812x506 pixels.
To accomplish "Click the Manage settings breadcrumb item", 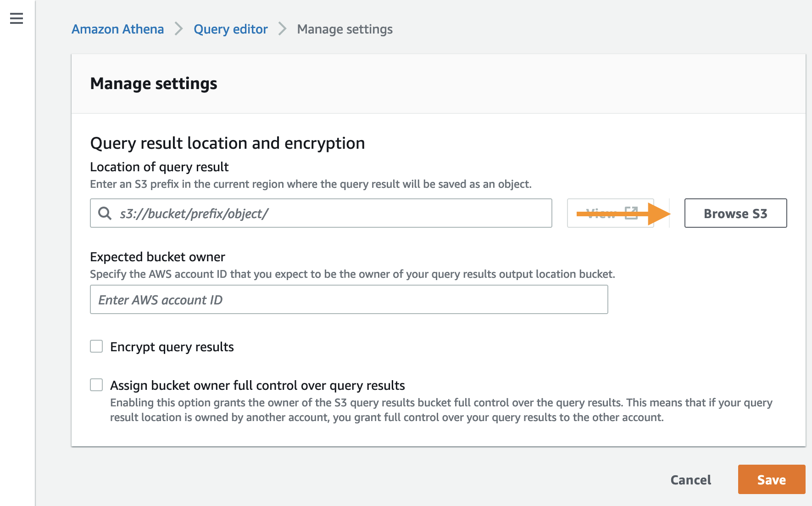I will pos(345,29).
